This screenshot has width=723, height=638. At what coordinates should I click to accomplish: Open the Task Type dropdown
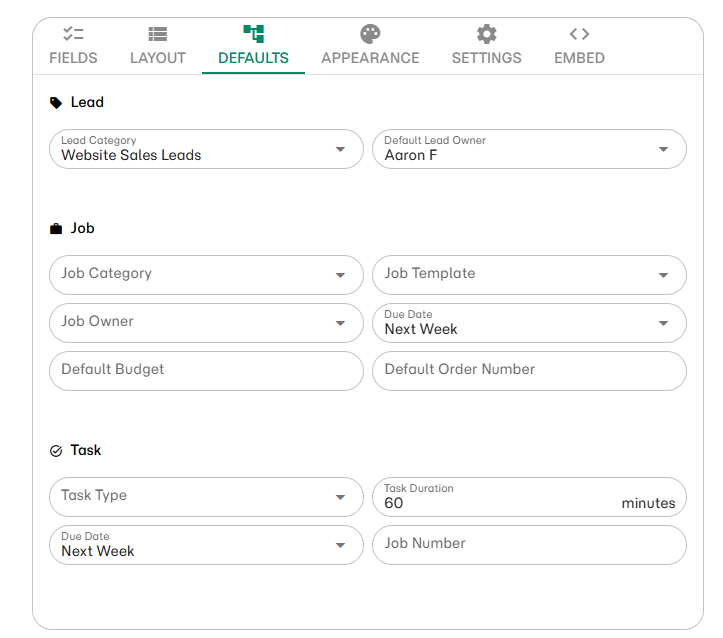[206, 497]
